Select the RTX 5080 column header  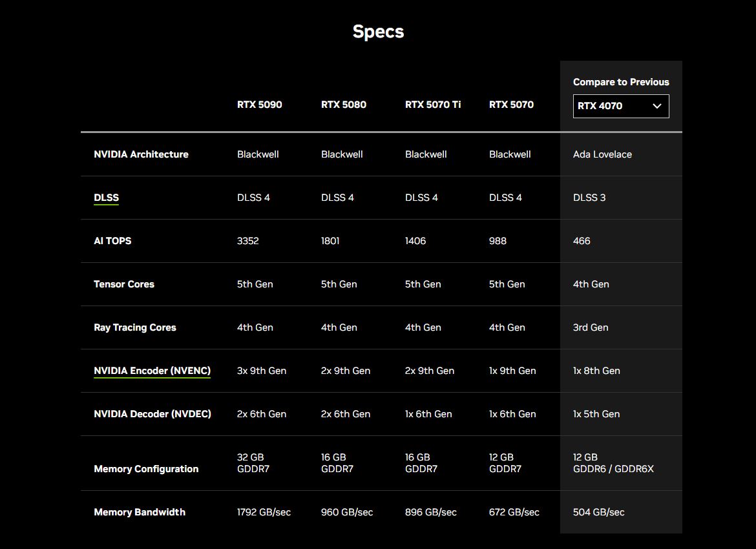point(343,105)
